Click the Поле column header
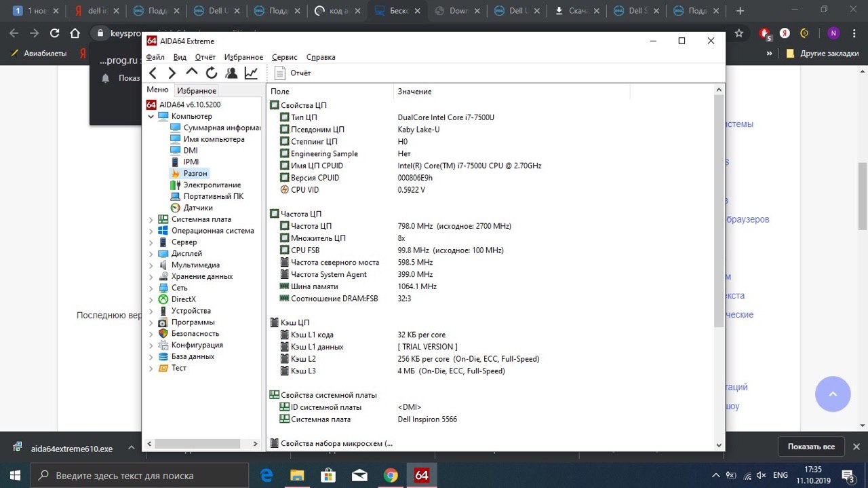Viewport: 868px width, 488px height. [330, 91]
